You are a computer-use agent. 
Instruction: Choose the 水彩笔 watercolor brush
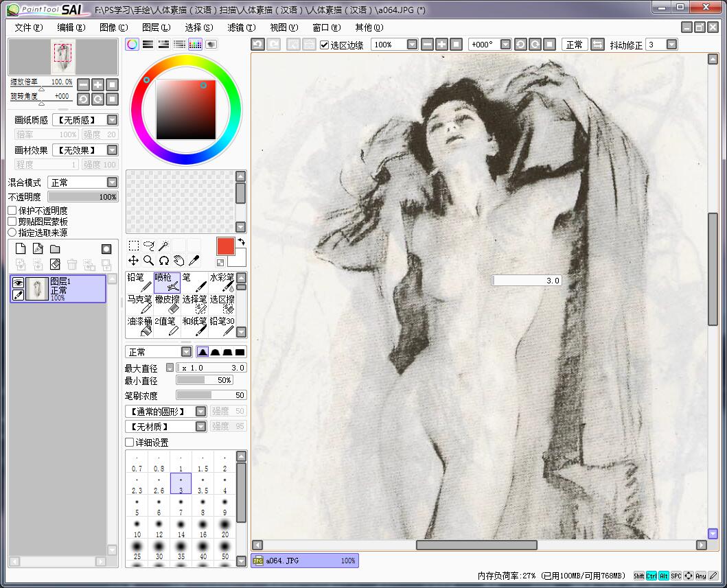222,282
